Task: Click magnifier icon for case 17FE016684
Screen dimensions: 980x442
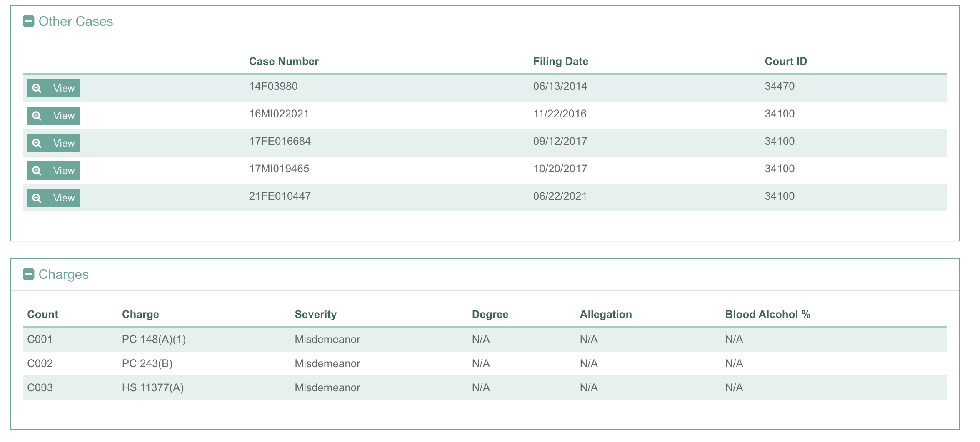Action: point(37,143)
